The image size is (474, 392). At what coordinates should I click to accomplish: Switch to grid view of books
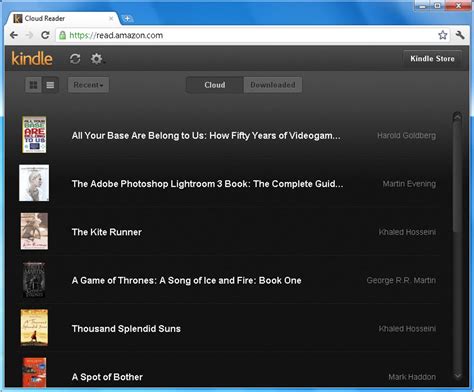[x=33, y=85]
